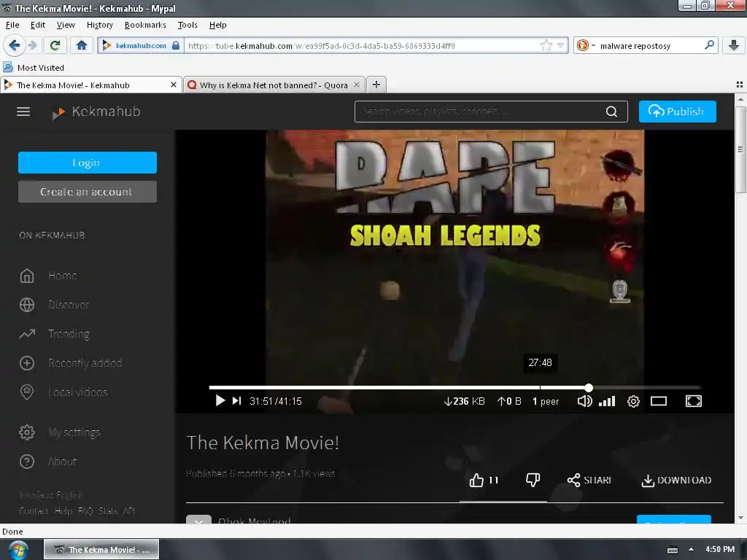747x560 pixels.
Task: Switch to the Quora tab
Action: pyautogui.click(x=274, y=85)
